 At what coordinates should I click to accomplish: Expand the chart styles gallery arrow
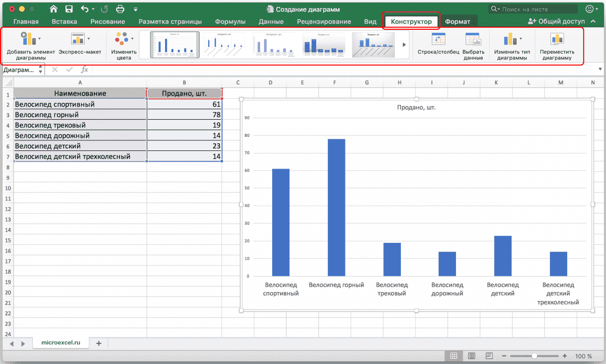pyautogui.click(x=404, y=45)
